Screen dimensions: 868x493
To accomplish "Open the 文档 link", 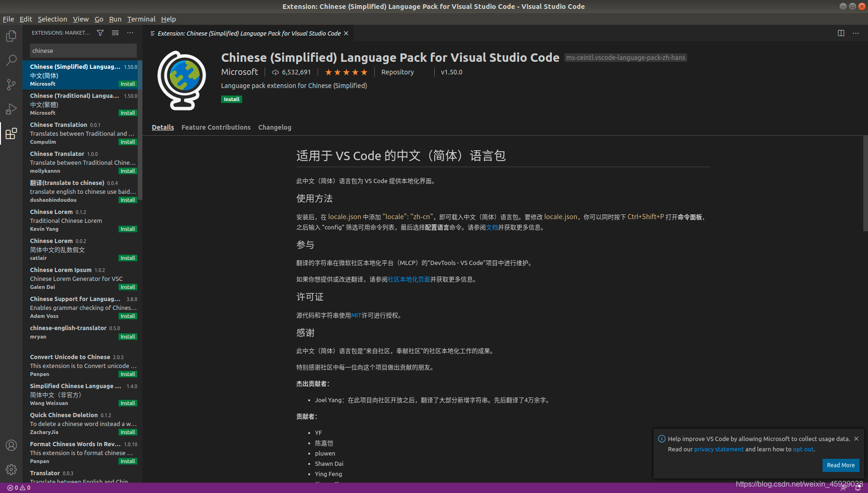I will click(492, 228).
